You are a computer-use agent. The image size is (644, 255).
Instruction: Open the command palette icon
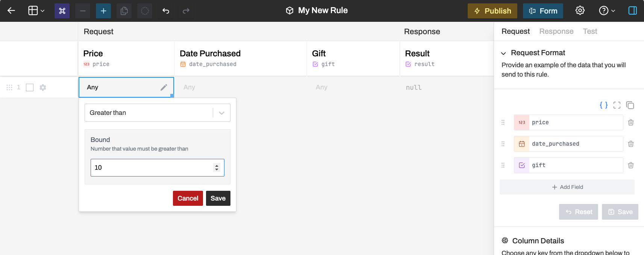click(62, 11)
